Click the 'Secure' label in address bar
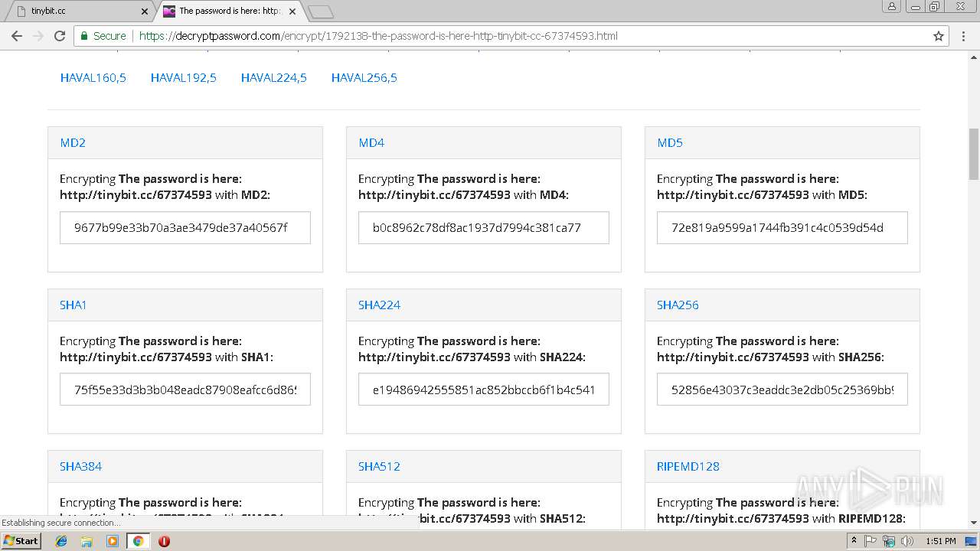Image resolution: width=980 pixels, height=551 pixels. (109, 36)
